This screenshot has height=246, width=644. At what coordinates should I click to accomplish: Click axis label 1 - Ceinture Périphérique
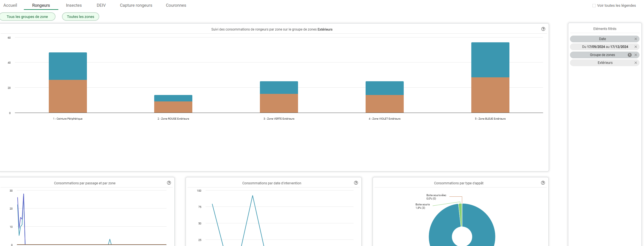pos(68,119)
